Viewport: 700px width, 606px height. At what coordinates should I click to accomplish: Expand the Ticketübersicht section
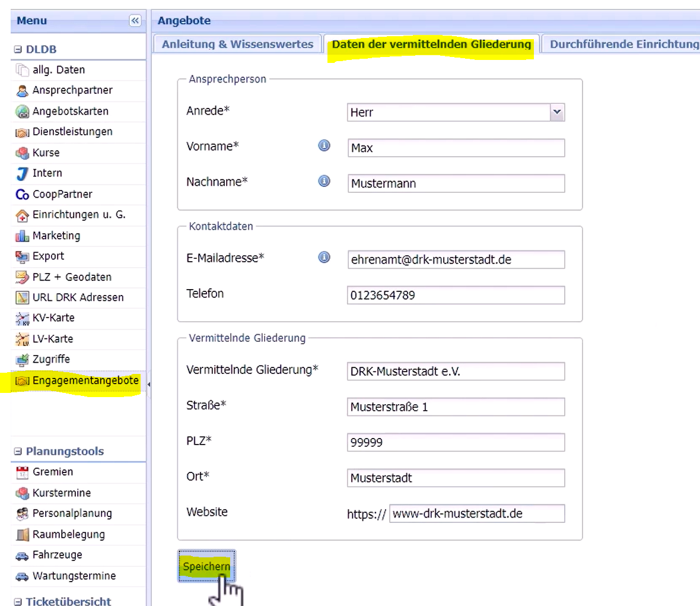pos(18,601)
